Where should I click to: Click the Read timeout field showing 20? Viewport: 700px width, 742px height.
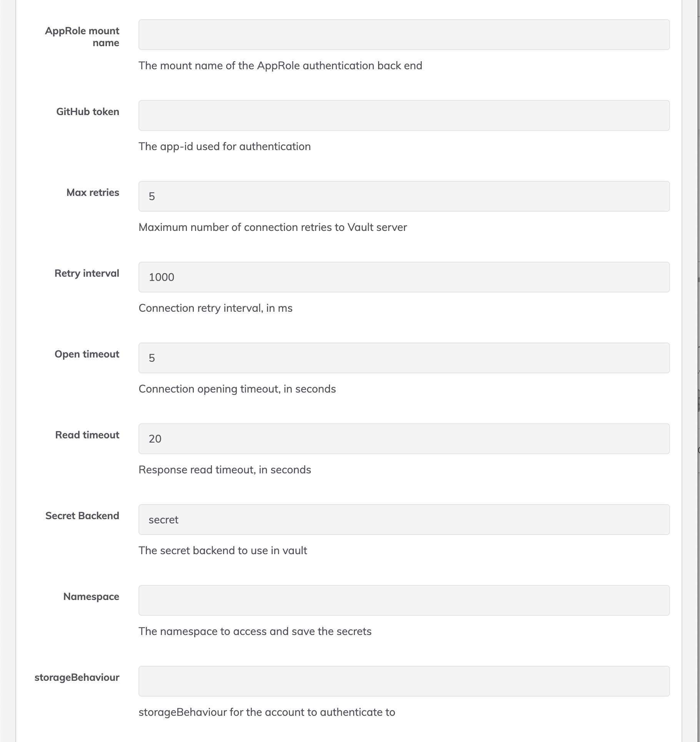[x=404, y=439]
